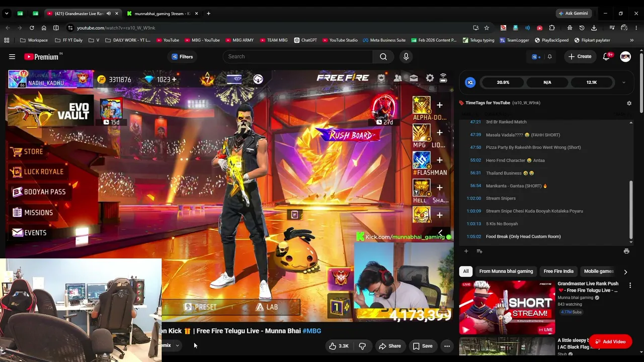
Task: Click the Filters button
Action: pos(182,57)
